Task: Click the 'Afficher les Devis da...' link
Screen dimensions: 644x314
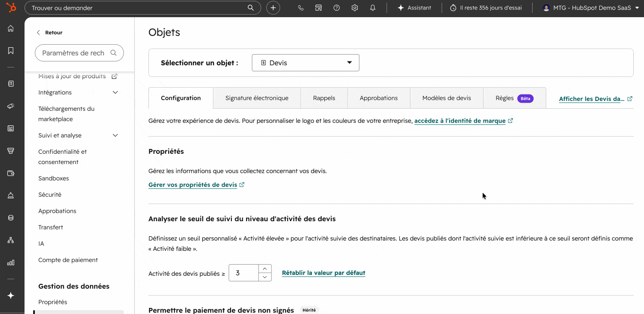Action: click(595, 99)
